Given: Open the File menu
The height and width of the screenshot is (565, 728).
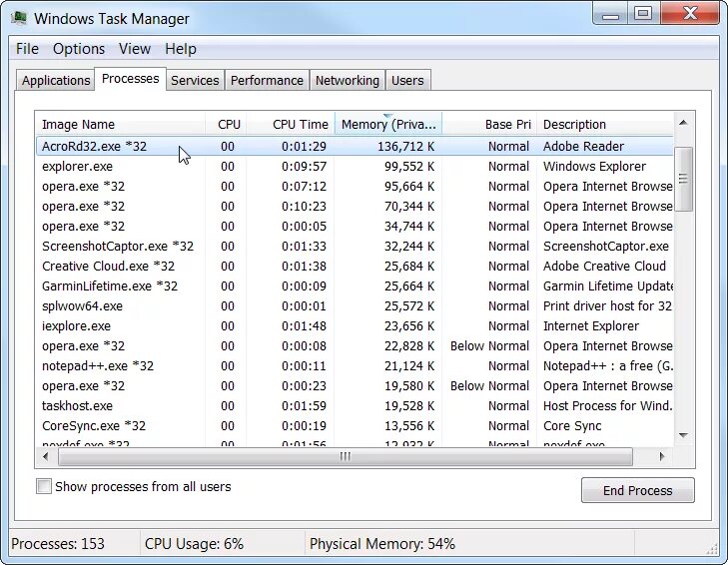Looking at the screenshot, I should [x=27, y=49].
